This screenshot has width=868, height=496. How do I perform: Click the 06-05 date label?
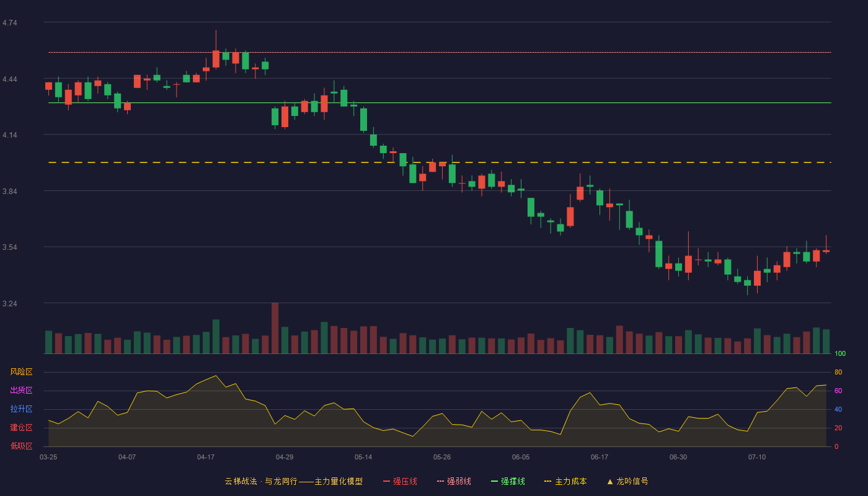(521, 457)
